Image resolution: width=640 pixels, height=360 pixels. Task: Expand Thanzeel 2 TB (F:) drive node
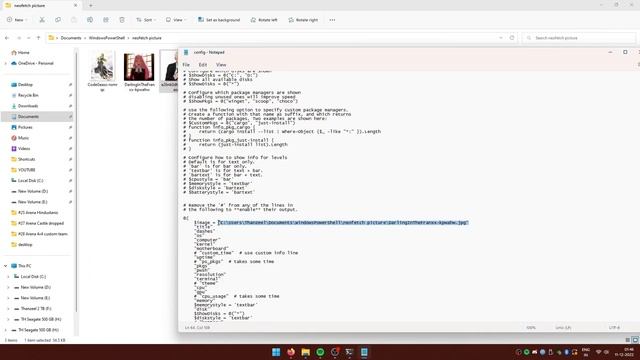(x=8, y=309)
